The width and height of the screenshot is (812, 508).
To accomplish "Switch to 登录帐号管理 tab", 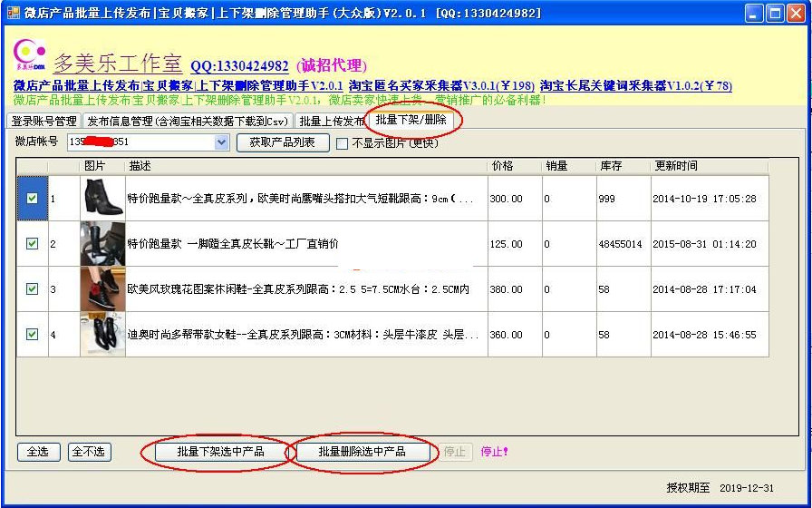I will pos(43,121).
